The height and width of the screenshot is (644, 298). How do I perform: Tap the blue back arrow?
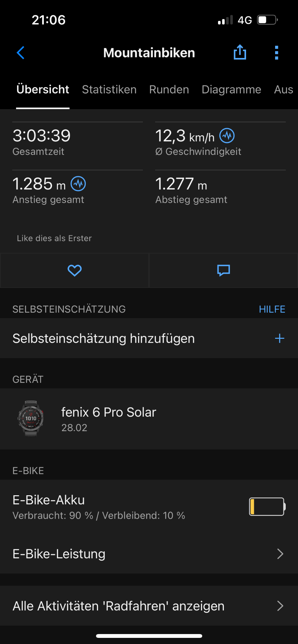(21, 53)
